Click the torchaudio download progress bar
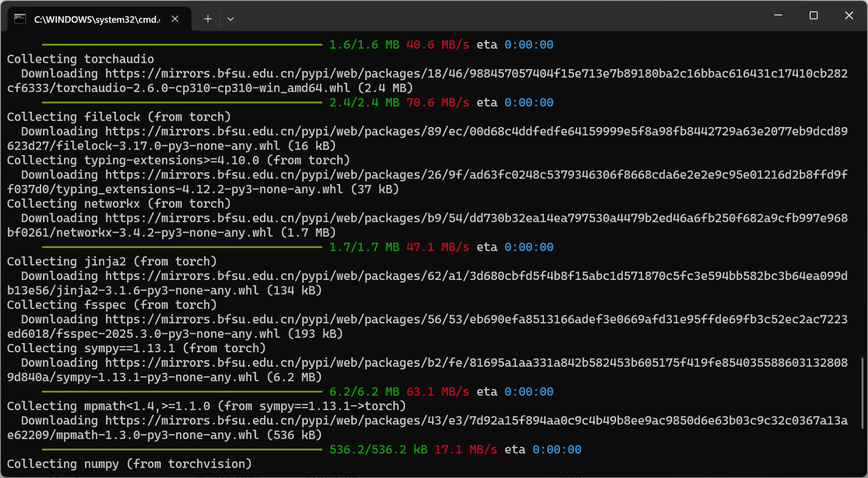The width and height of the screenshot is (868, 478). coord(182,103)
